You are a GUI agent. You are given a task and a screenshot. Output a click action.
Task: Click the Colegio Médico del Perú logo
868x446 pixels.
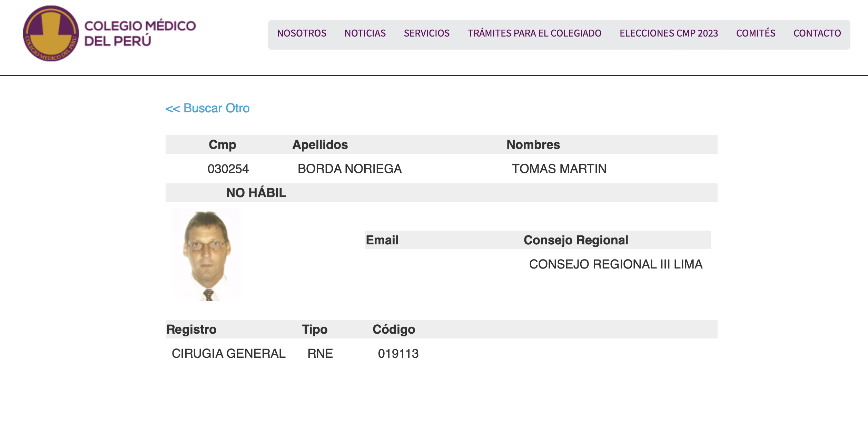51,33
